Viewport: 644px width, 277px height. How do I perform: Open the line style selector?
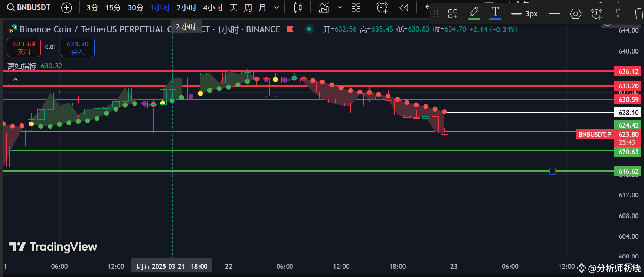click(555, 14)
